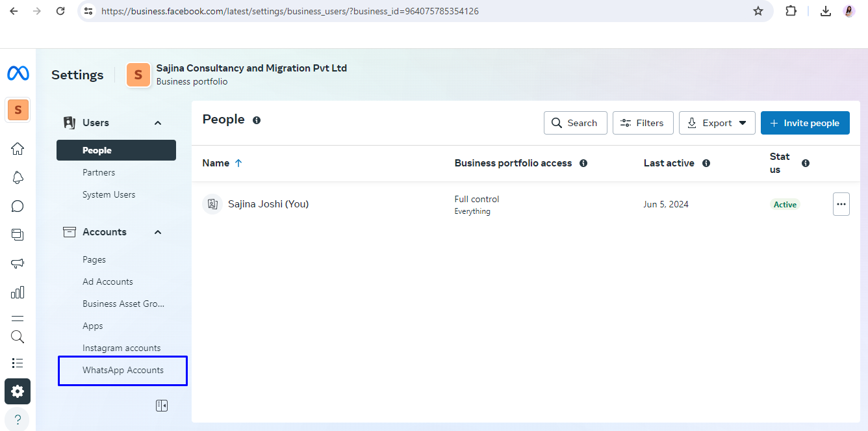Collapse sidebar with the panel toggle icon

click(x=162, y=406)
